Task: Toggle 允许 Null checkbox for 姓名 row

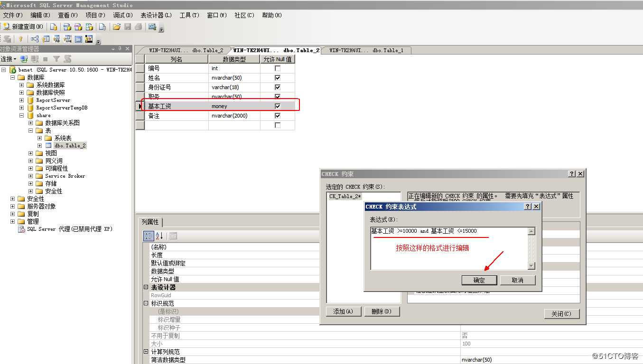Action: [278, 78]
